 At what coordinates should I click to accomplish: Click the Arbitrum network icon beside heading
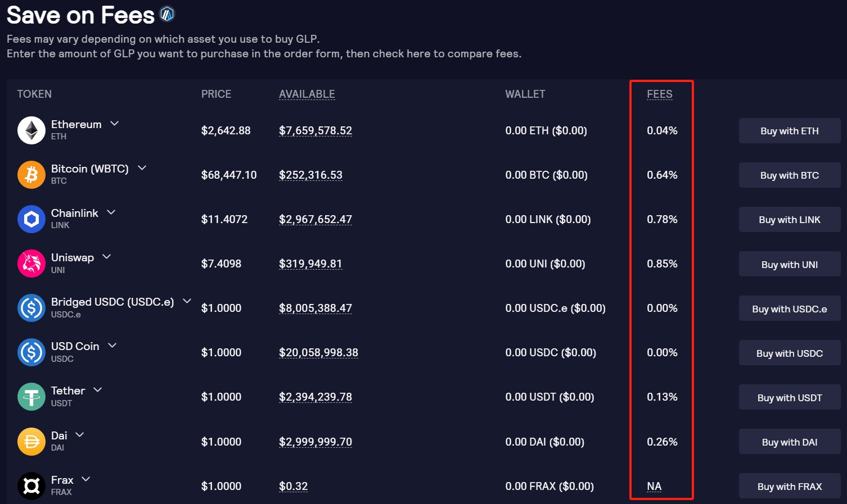tap(167, 14)
